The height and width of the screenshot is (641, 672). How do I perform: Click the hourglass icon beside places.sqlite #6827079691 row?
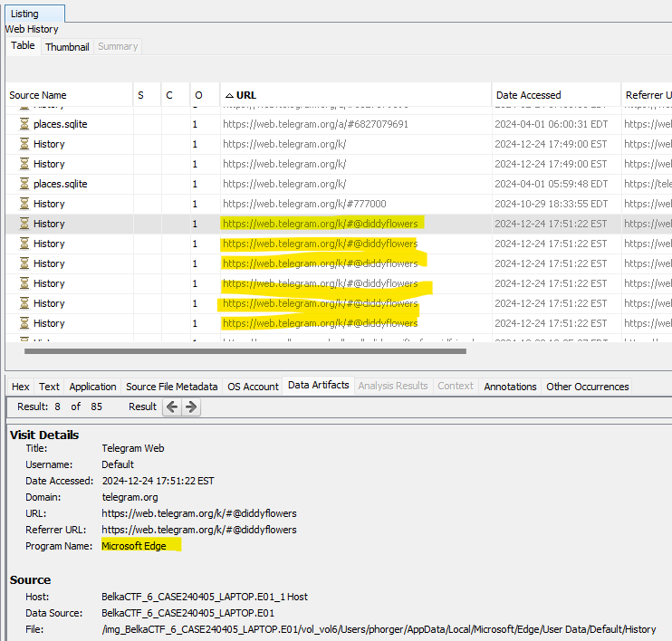coord(24,124)
